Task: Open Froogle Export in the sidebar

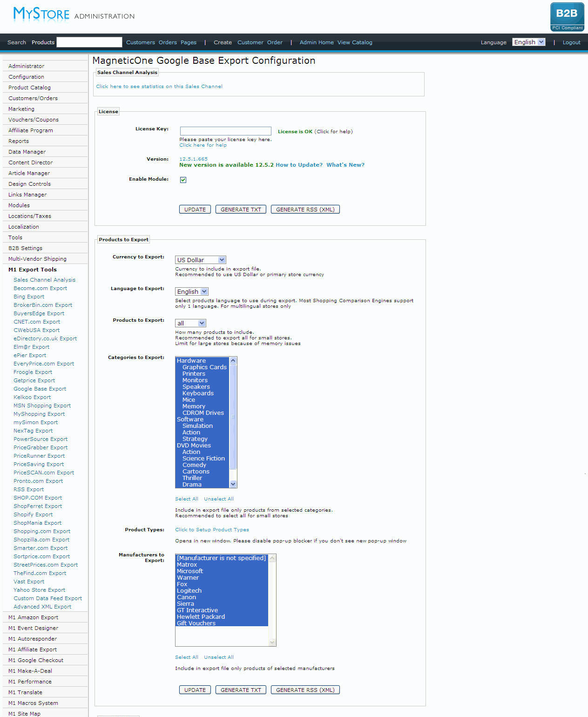Action: tap(33, 372)
